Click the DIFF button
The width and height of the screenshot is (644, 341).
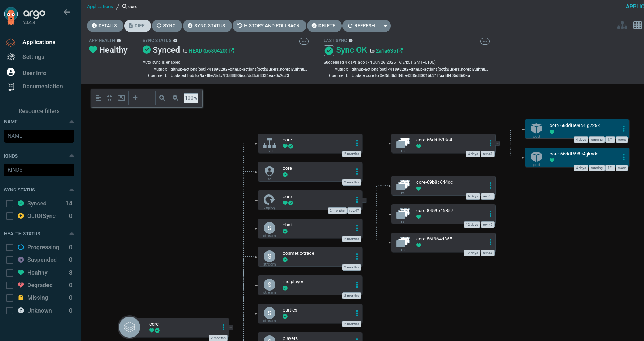click(137, 26)
